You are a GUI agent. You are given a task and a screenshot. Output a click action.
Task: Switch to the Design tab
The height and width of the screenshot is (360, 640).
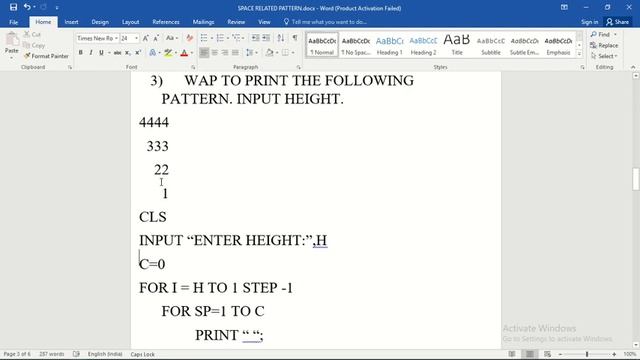(100, 22)
